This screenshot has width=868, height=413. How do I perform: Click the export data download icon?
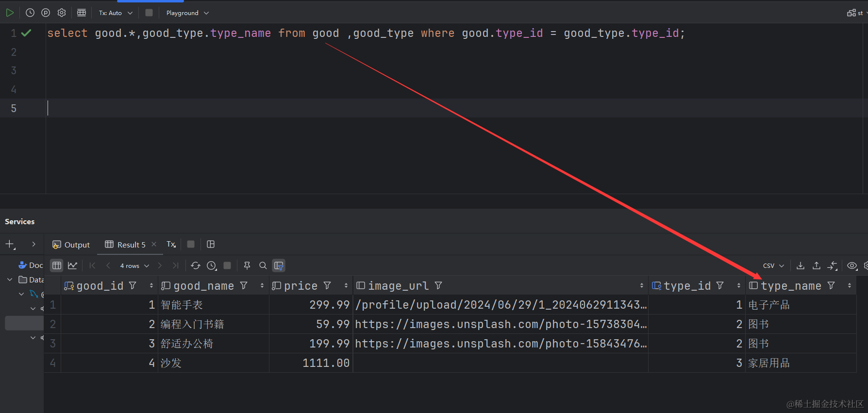(801, 265)
